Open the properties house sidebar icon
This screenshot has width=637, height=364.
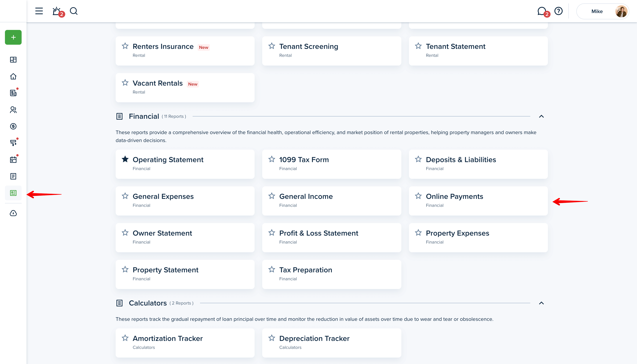tap(13, 76)
